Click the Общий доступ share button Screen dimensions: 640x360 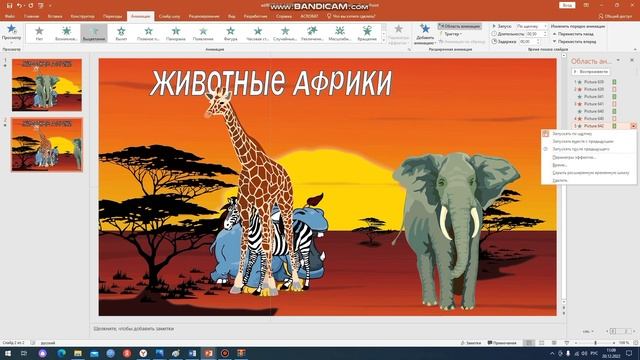pyautogui.click(x=616, y=16)
